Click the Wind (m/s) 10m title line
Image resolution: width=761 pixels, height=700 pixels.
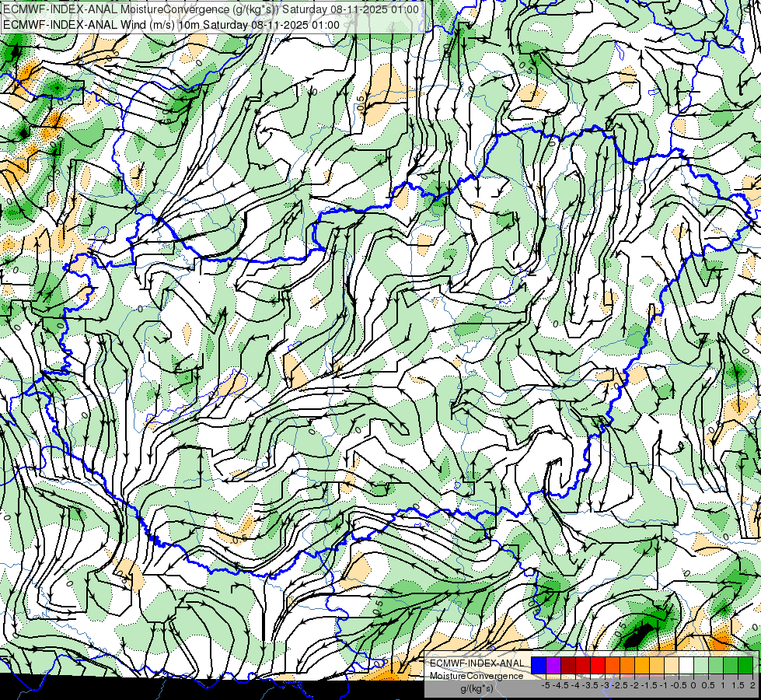tap(171, 25)
